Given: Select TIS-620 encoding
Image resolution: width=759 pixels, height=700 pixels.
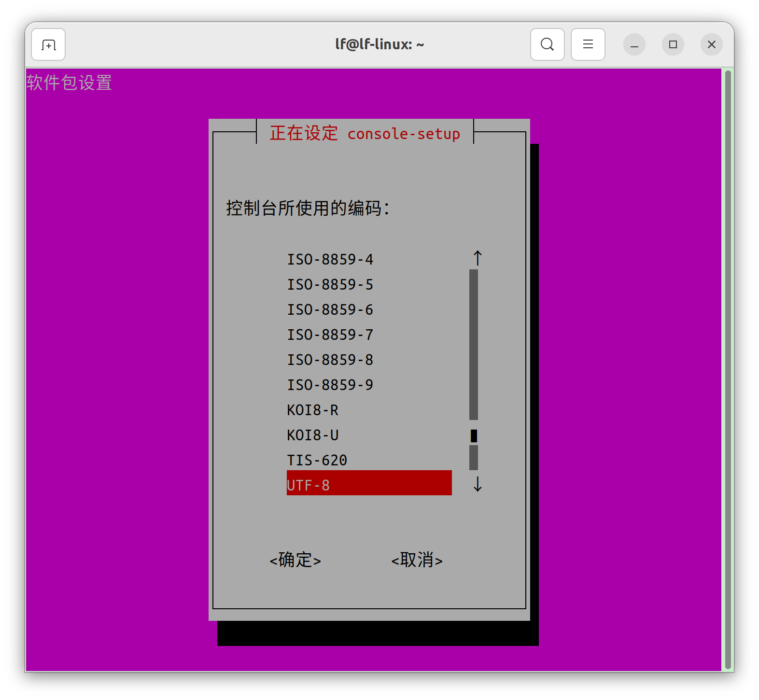Looking at the screenshot, I should pos(369,460).
